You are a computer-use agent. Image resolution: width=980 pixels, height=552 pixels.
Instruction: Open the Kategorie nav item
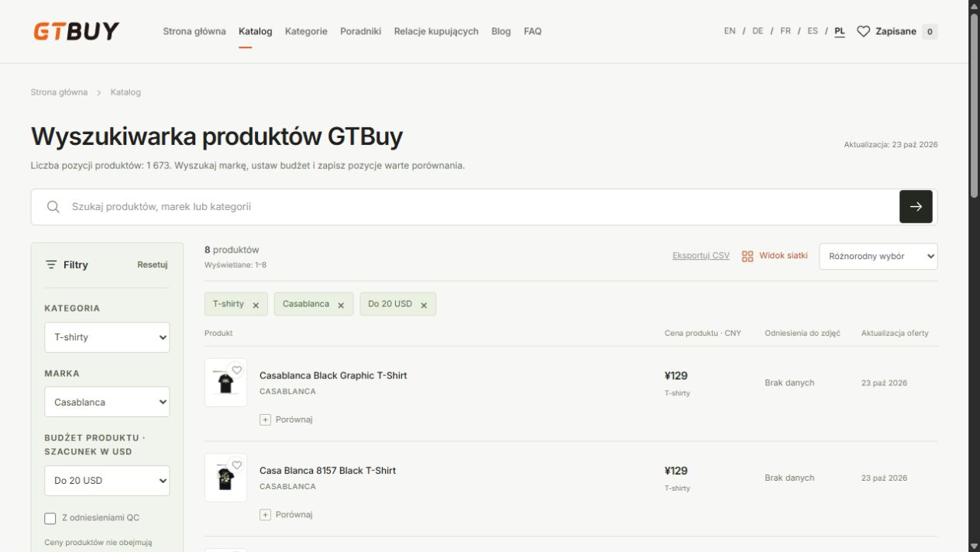(306, 32)
